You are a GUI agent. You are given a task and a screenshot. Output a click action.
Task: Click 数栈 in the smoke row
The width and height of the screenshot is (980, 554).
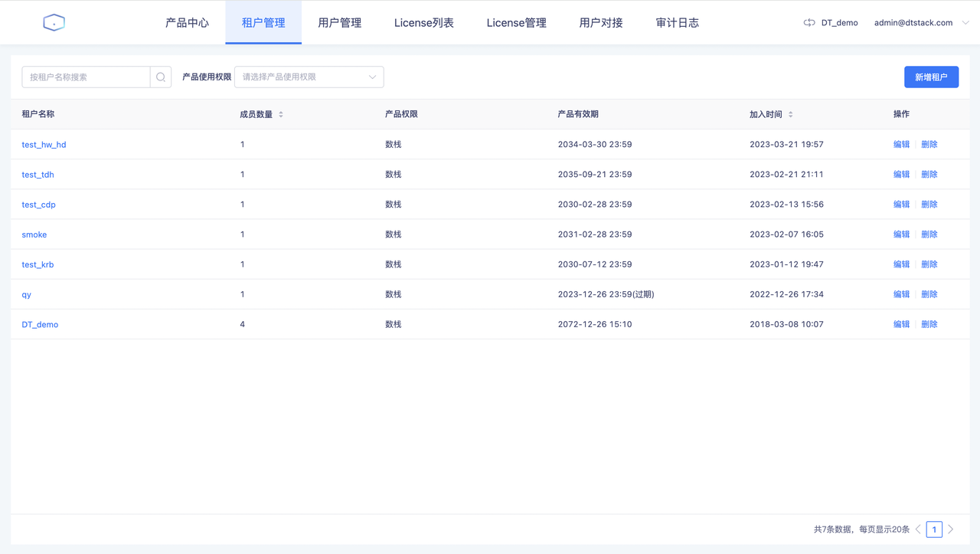tap(394, 234)
